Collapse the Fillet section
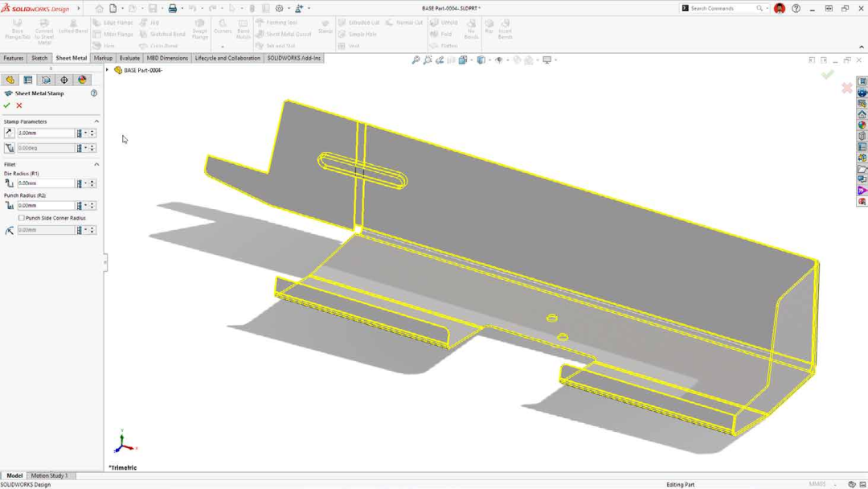This screenshot has width=868, height=489. 96,165
